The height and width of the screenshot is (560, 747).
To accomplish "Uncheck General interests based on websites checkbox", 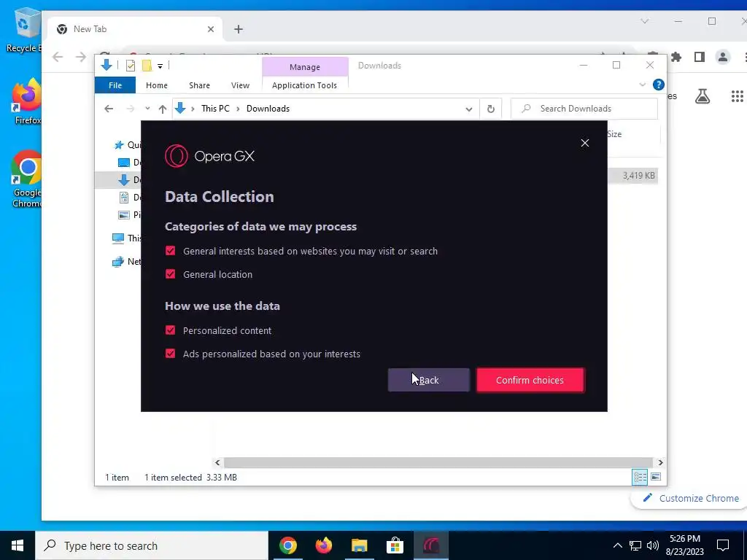I will click(x=170, y=251).
